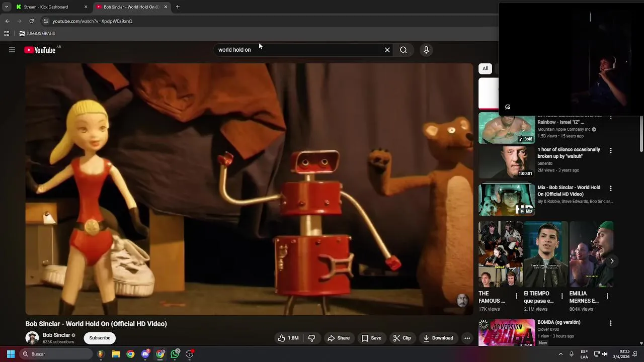Image resolution: width=644 pixels, height=362 pixels.
Task: Open the Mountain Apple Company Inc channel
Action: click(564, 129)
